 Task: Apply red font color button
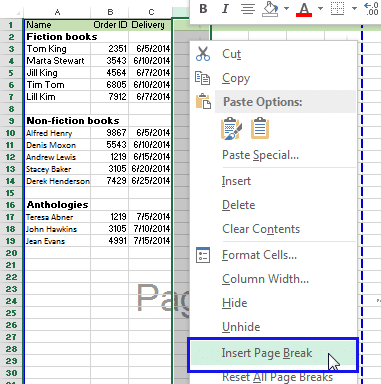coord(304,9)
